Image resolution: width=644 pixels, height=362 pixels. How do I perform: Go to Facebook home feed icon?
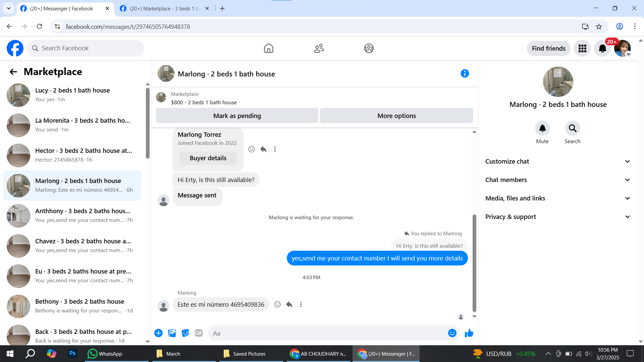point(268,48)
